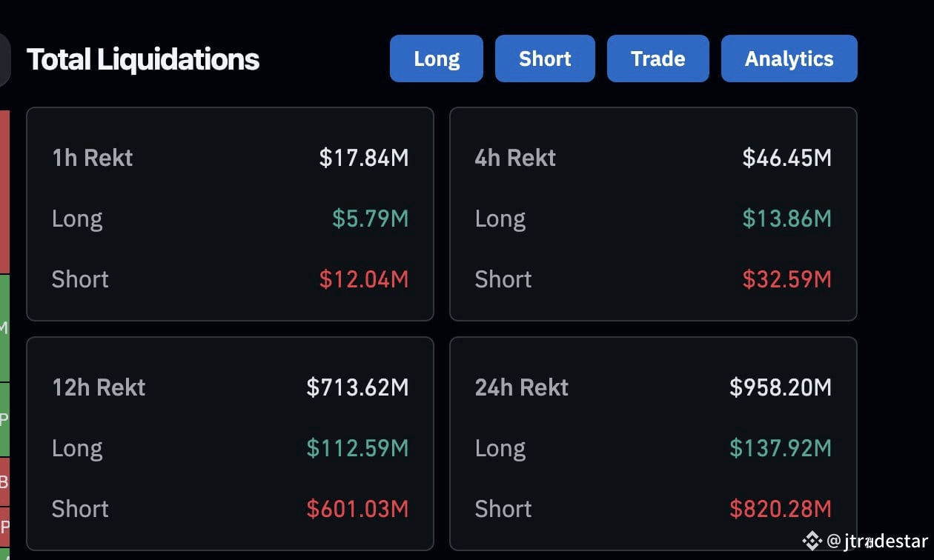
Task: Click the Long label in 12h Rekt card
Action: (77, 449)
